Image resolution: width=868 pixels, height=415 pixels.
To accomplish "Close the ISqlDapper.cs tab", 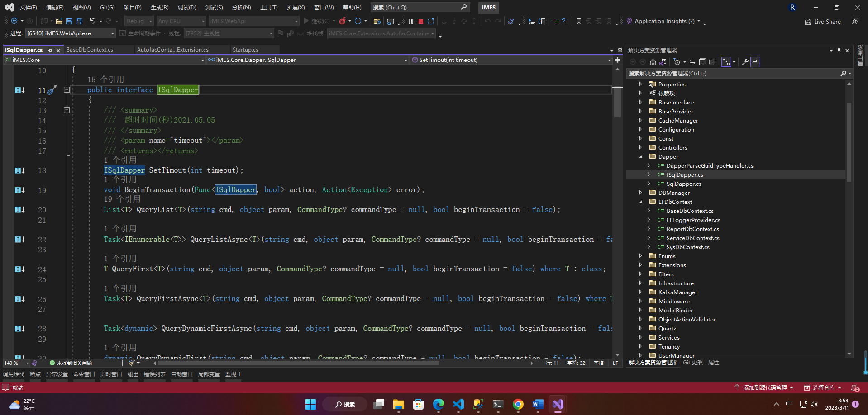I will click(58, 50).
